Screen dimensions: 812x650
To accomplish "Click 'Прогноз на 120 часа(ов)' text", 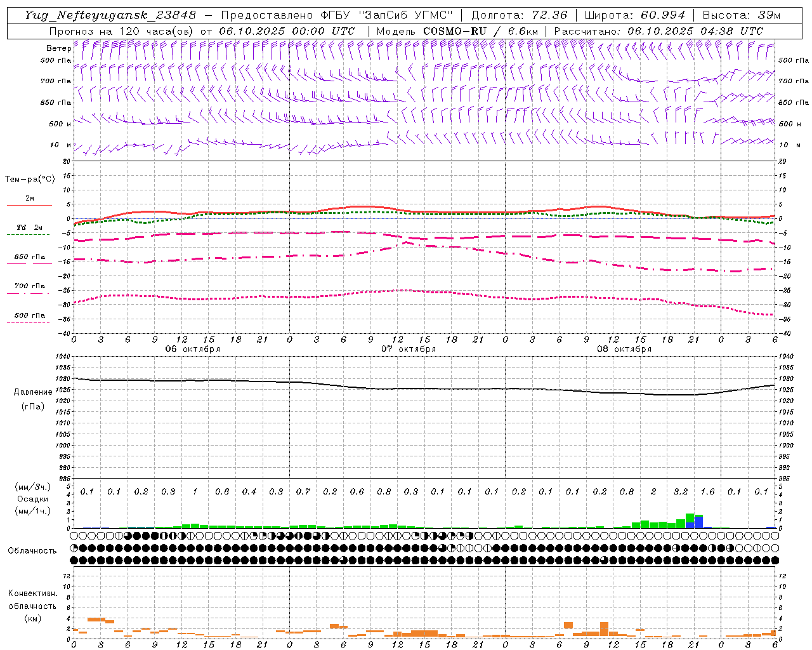I will 122,31.
